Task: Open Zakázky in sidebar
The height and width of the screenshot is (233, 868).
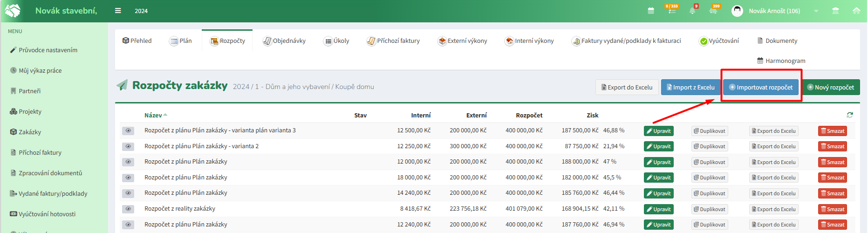Action: 26,132
